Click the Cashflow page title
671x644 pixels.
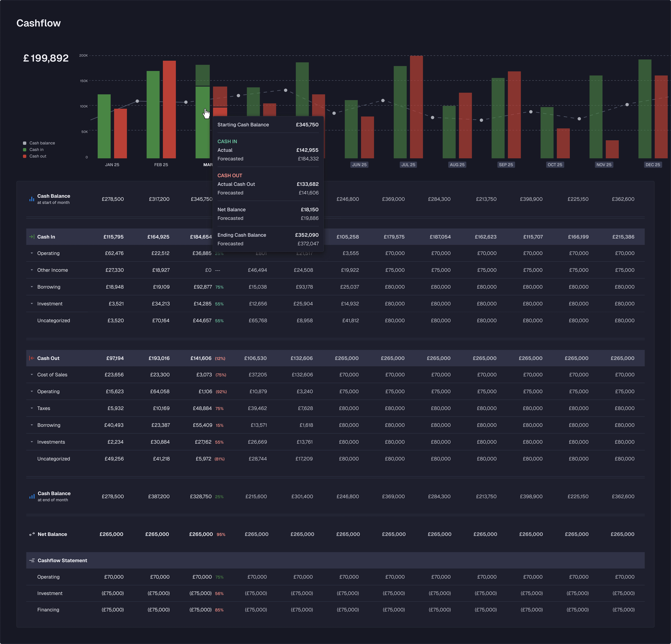click(x=39, y=23)
